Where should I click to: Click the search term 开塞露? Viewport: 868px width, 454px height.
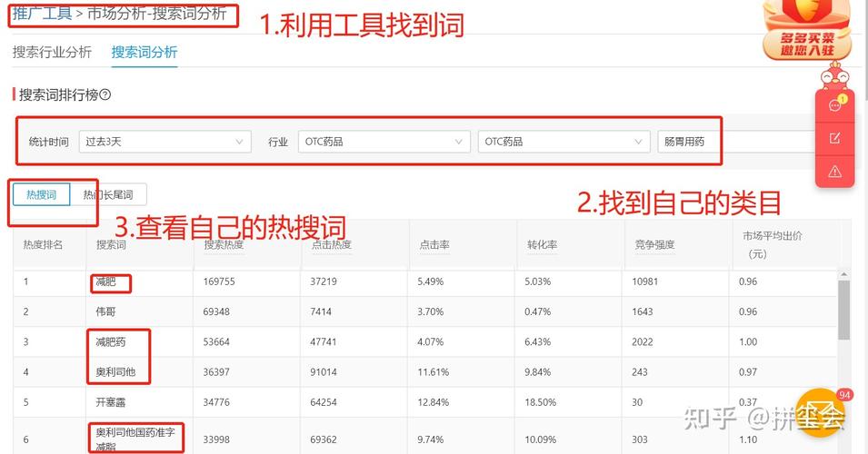click(110, 402)
